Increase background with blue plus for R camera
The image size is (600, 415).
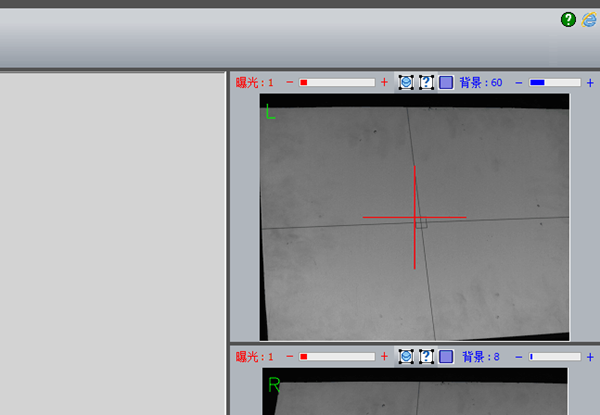pos(590,356)
